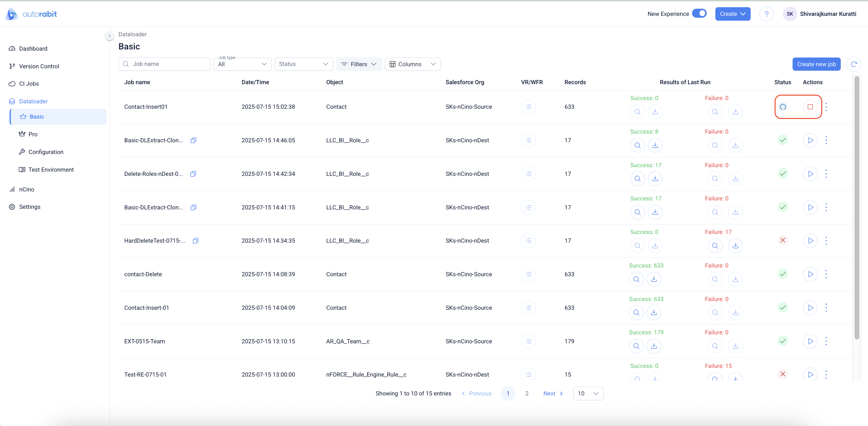
Task: Open the Pro dataloader section
Action: pos(33,134)
